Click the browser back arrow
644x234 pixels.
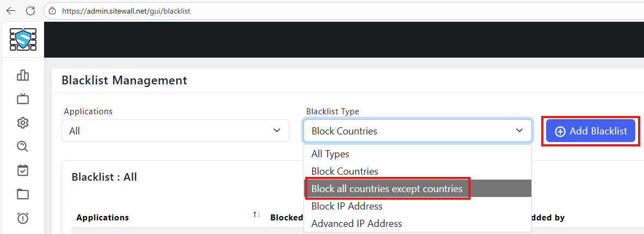(11, 11)
